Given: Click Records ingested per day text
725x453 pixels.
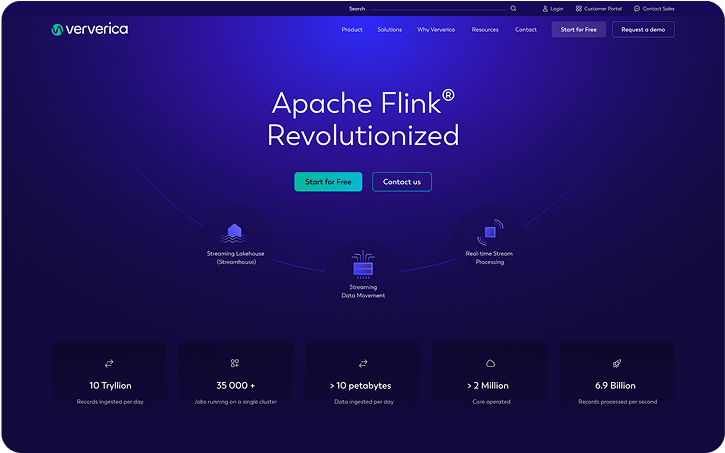Looking at the screenshot, I should tap(110, 402).
